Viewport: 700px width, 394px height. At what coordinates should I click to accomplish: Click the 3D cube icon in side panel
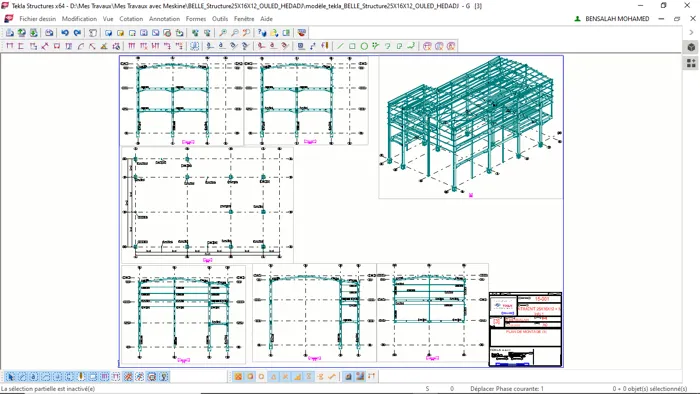(691, 47)
